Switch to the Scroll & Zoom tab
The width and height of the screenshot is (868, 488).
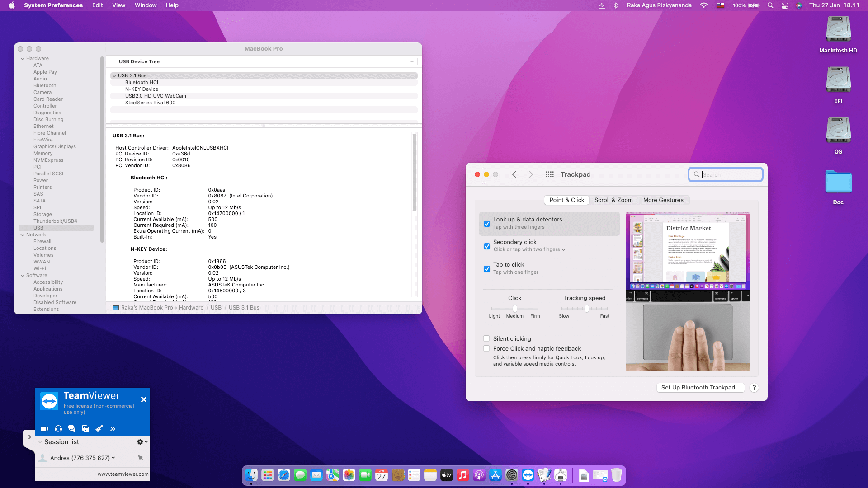[x=613, y=200]
